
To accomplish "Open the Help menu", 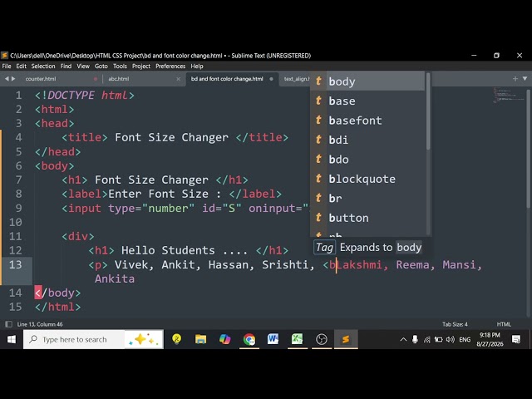I will 197,66.
